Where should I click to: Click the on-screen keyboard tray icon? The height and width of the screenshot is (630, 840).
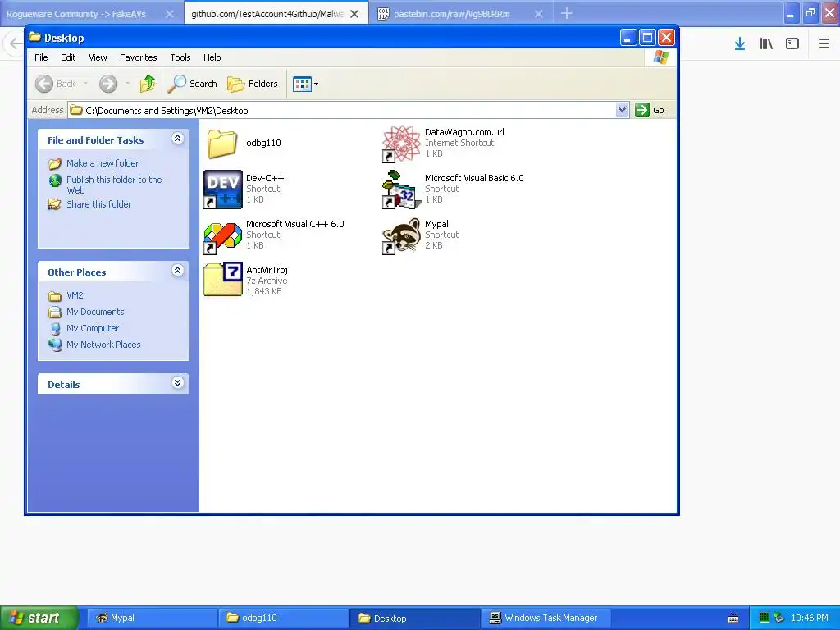click(733, 619)
